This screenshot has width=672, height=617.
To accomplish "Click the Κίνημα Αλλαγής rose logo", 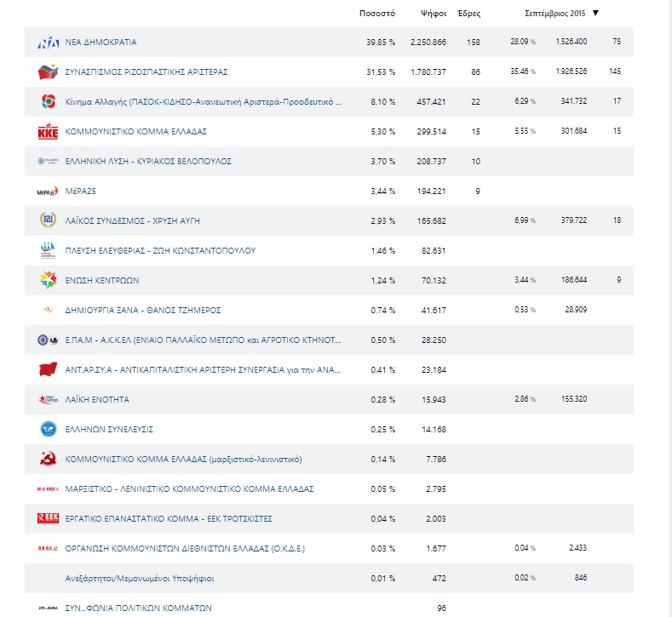I will 48,102.
